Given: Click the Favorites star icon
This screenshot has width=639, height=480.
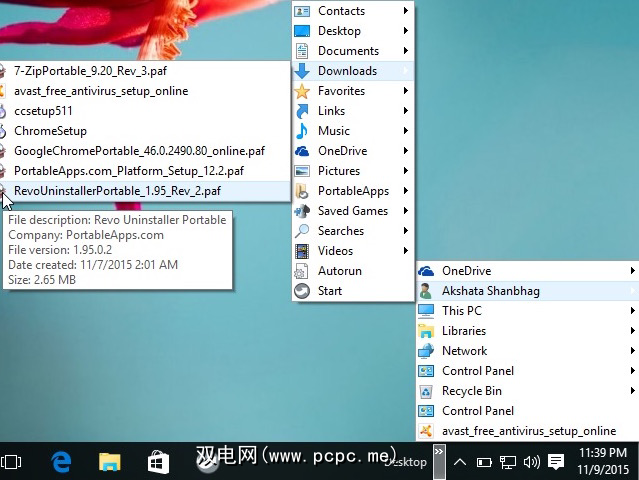Looking at the screenshot, I should [x=302, y=91].
